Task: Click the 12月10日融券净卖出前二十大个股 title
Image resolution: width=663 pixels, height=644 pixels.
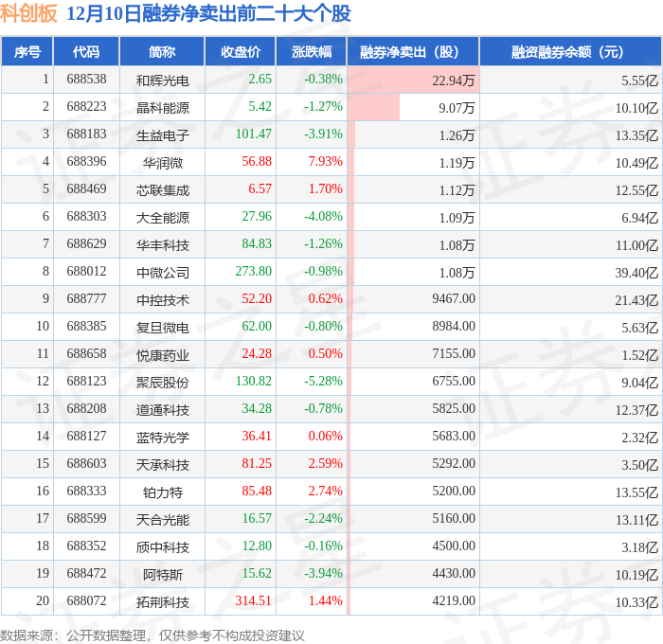Action: pyautogui.click(x=208, y=13)
